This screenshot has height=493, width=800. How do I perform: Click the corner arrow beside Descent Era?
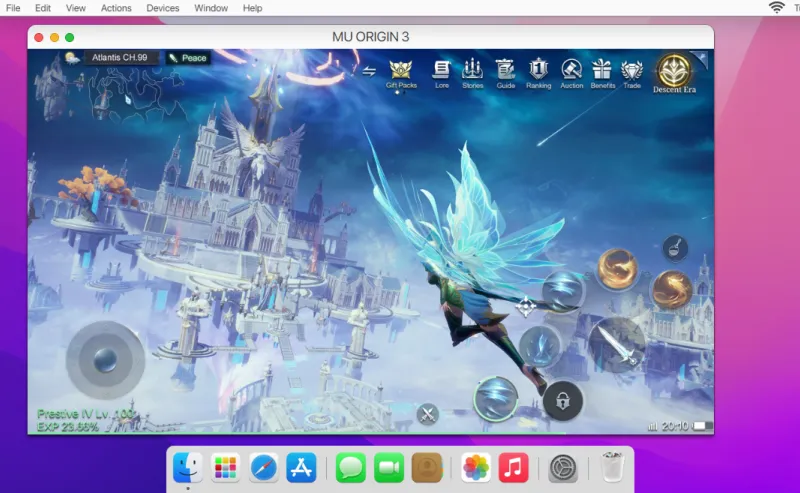(702, 59)
